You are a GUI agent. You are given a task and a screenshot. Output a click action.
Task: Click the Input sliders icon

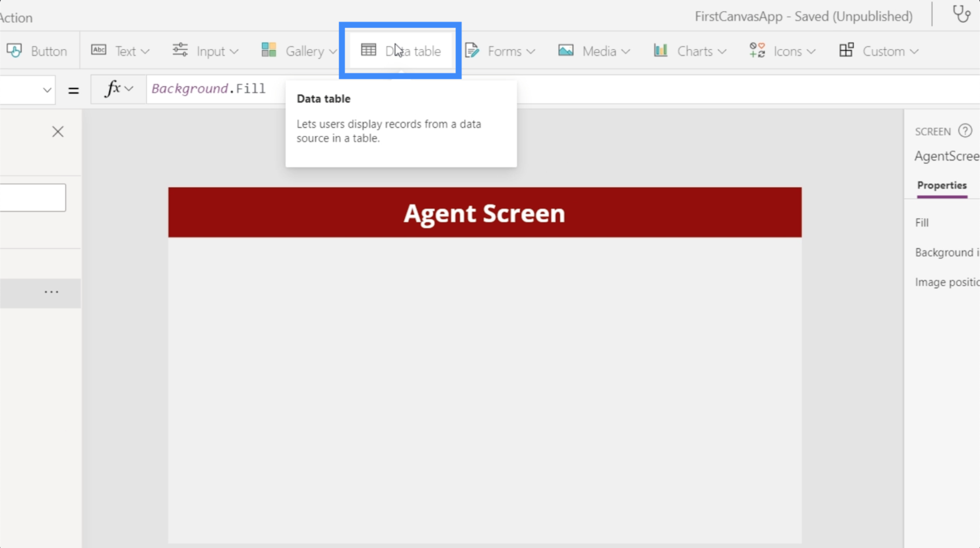[x=180, y=50]
